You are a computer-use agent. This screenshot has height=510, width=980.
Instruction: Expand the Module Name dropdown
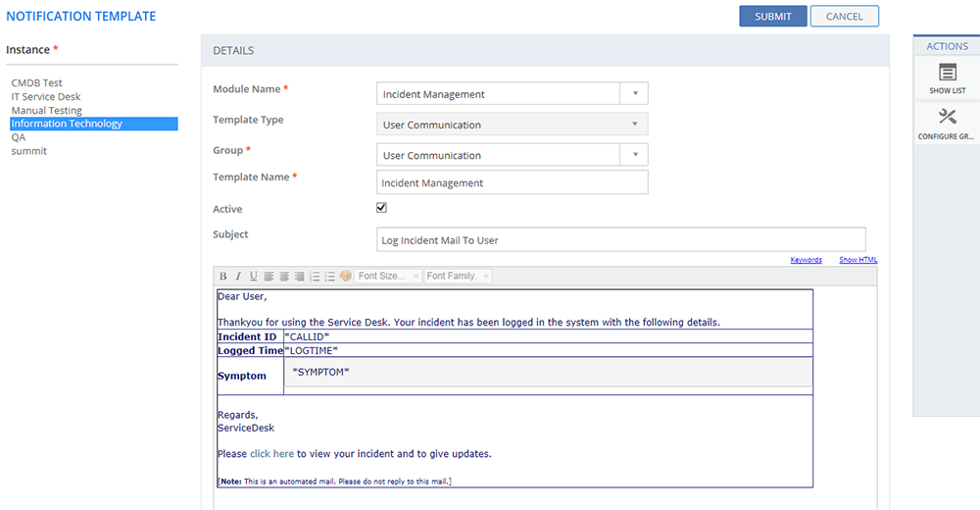pyautogui.click(x=634, y=94)
